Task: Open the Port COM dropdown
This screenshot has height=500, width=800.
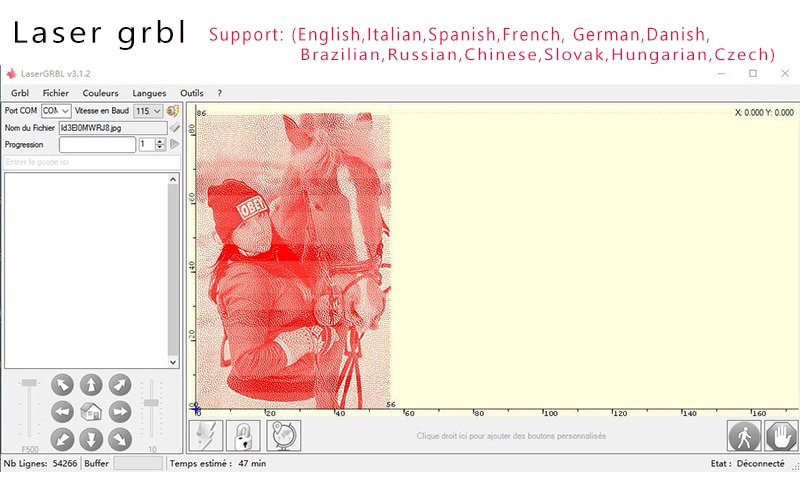Action: point(56,111)
